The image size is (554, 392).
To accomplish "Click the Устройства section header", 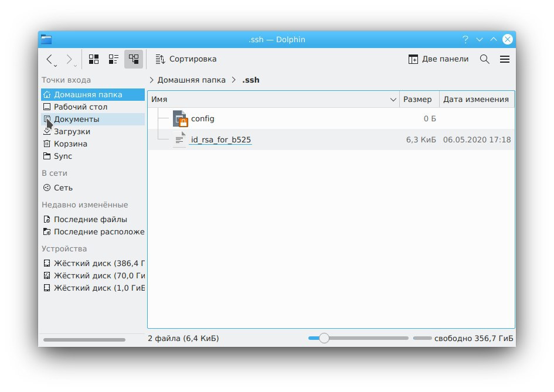I will click(x=64, y=248).
